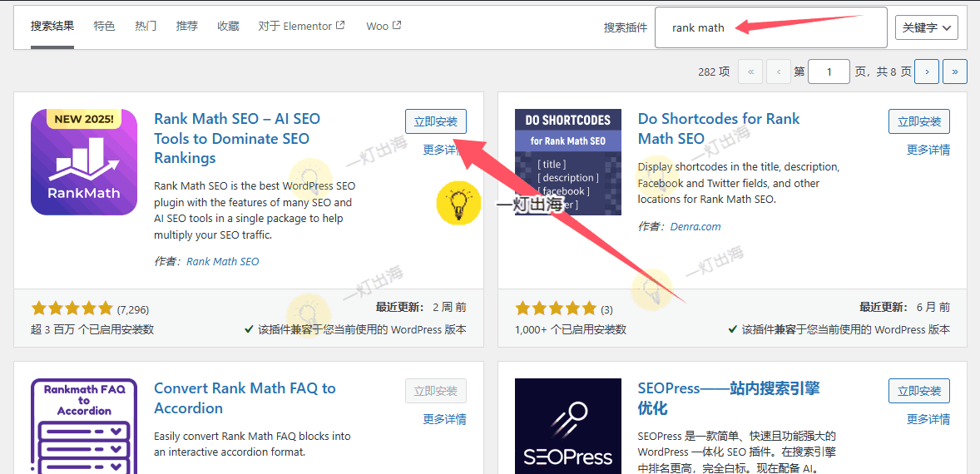Click the current page number field
The image size is (980, 474).
(x=829, y=72)
